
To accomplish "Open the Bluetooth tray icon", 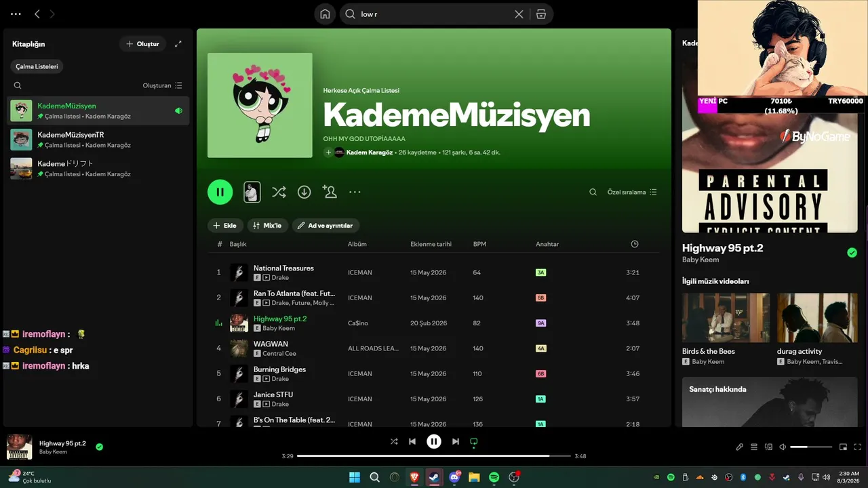I will pos(743,477).
